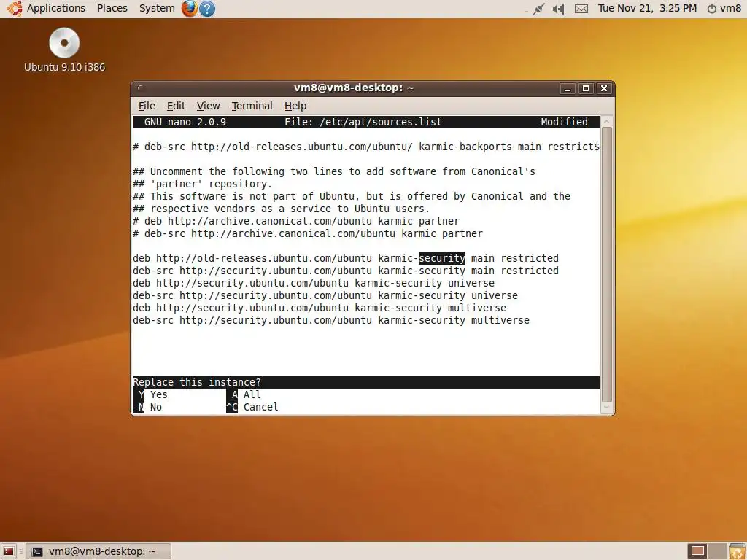Open the Places menu
747x560 pixels.
point(112,8)
